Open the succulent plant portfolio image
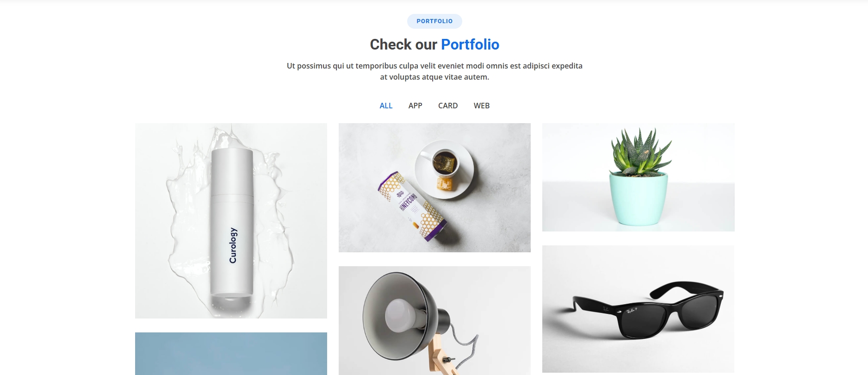The width and height of the screenshot is (868, 375). pyautogui.click(x=639, y=177)
